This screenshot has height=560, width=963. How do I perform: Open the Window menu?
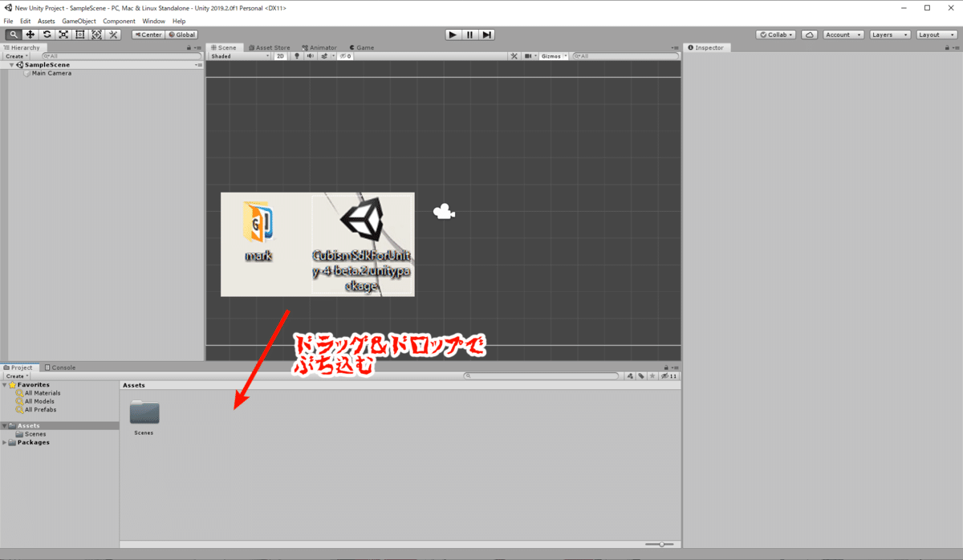tap(153, 21)
